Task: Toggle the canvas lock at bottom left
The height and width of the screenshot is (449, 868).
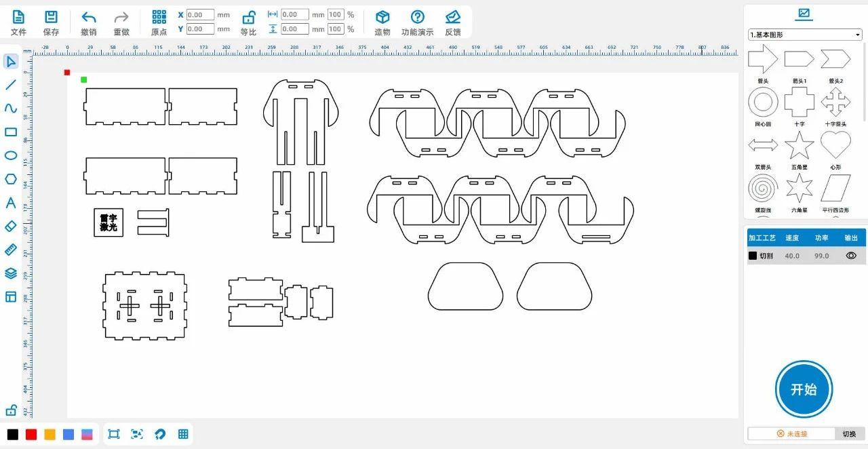Action: (11, 410)
